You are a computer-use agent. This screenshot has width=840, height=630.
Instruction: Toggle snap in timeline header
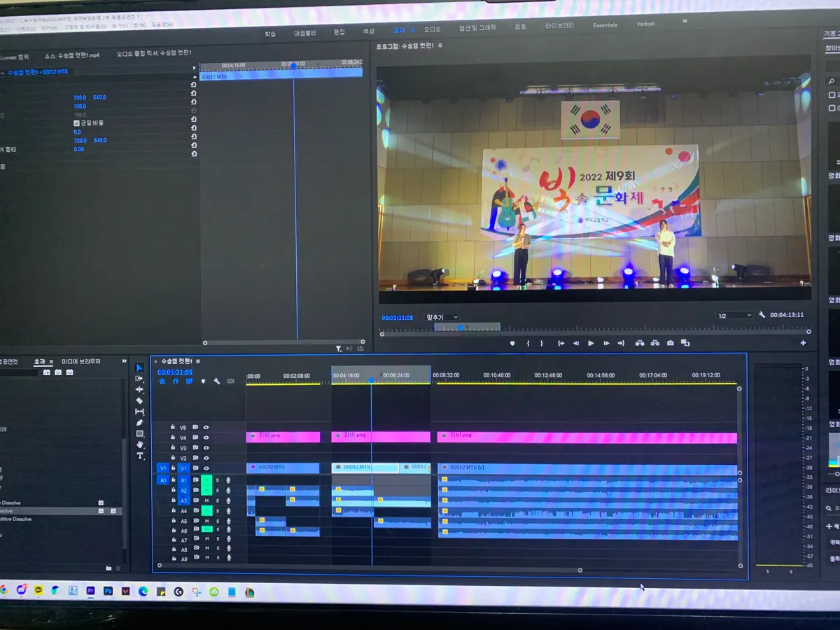point(176,381)
